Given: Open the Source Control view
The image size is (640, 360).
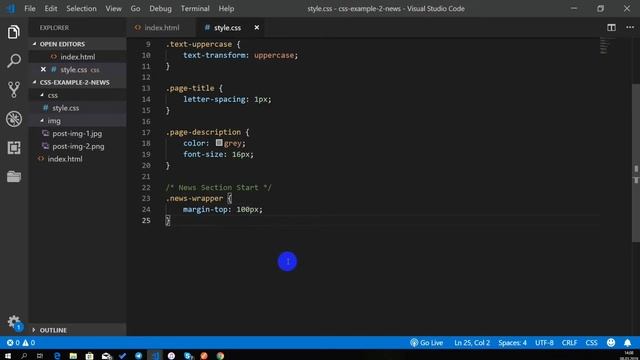Looking at the screenshot, I should click(13, 90).
